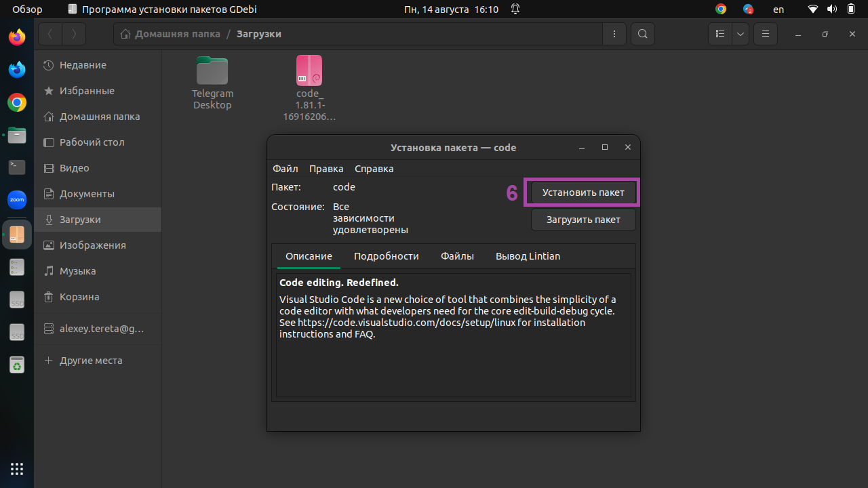Open Другие места in the sidebar
This screenshot has width=868, height=488.
pyautogui.click(x=98, y=361)
